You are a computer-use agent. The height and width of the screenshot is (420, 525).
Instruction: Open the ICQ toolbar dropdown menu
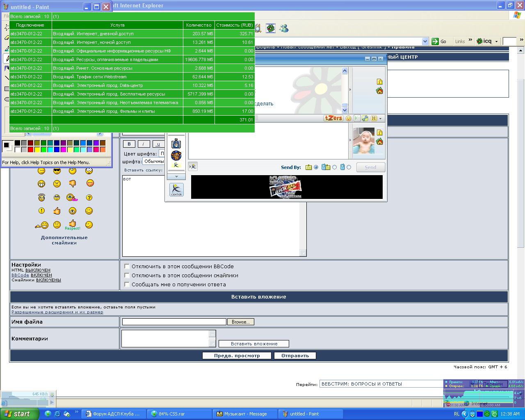tap(496, 41)
